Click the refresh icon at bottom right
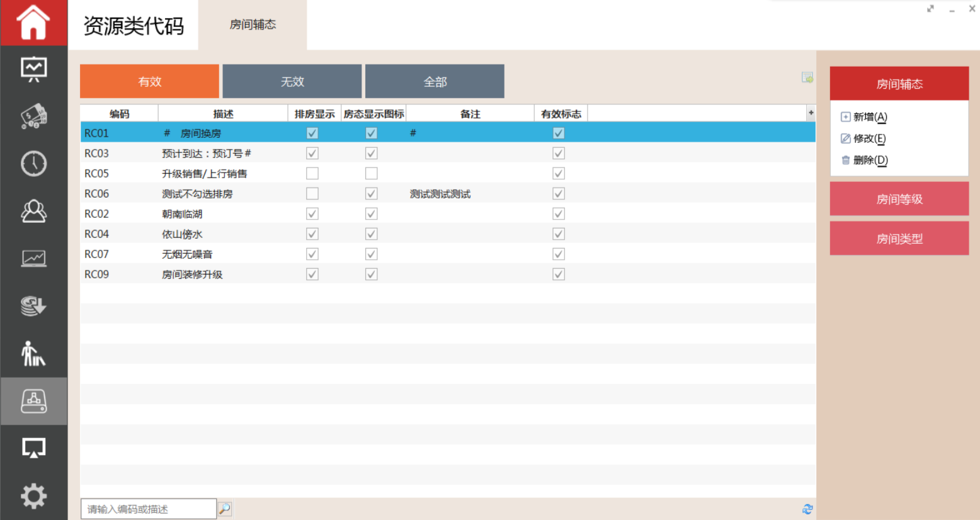 [807, 509]
